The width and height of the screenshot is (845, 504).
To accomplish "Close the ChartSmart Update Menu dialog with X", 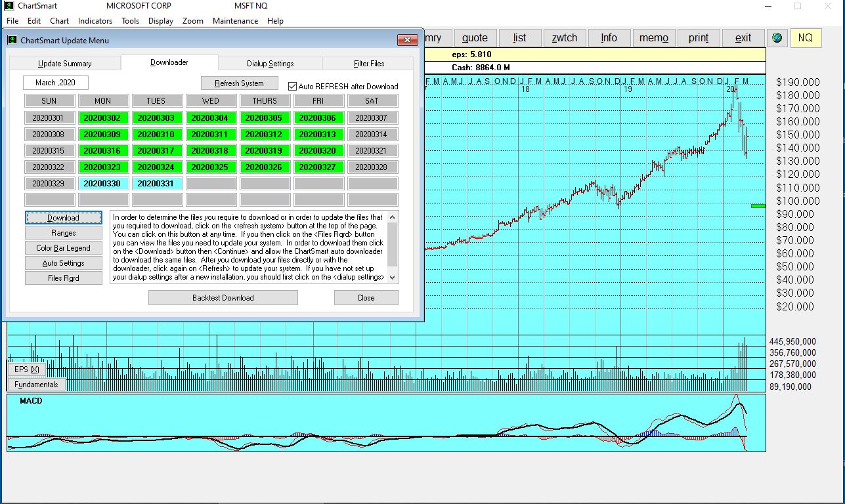I will [407, 41].
